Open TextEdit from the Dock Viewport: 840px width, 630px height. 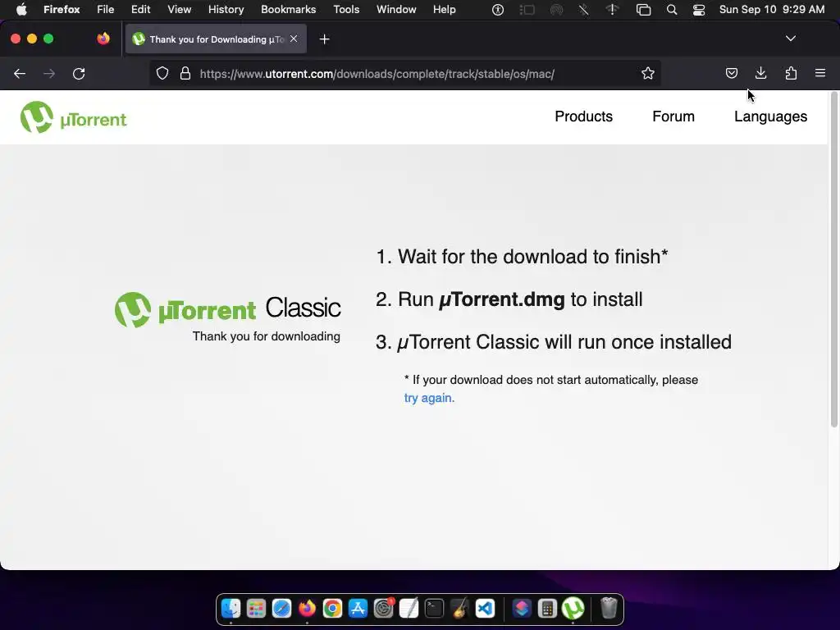click(409, 608)
